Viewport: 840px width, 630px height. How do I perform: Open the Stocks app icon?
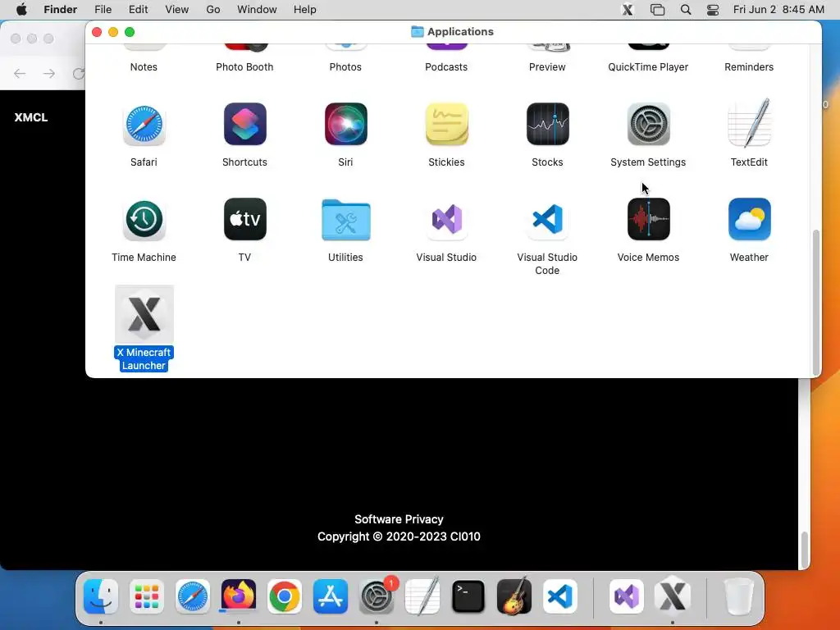coord(547,125)
